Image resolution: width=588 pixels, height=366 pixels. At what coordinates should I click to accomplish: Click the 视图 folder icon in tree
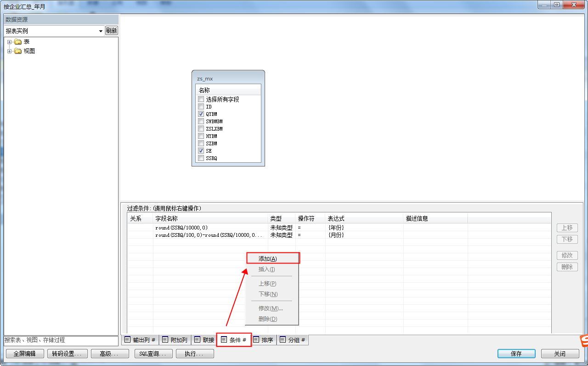coord(18,51)
